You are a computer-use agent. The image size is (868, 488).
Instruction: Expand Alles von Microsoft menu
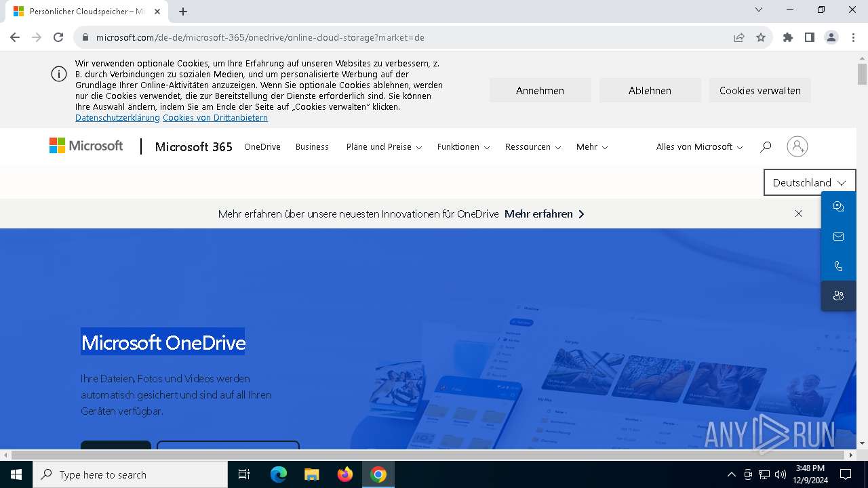click(x=699, y=146)
